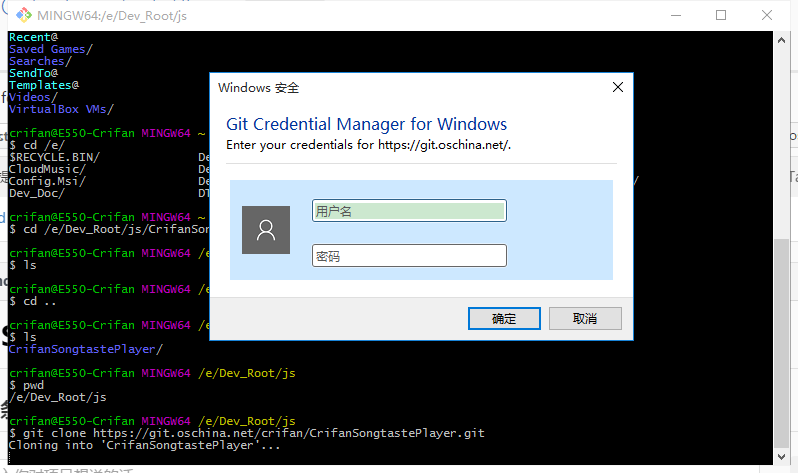Click the terminal vertical scrollbar thumb
Viewport: 798px width, 473px height.
coord(781,344)
